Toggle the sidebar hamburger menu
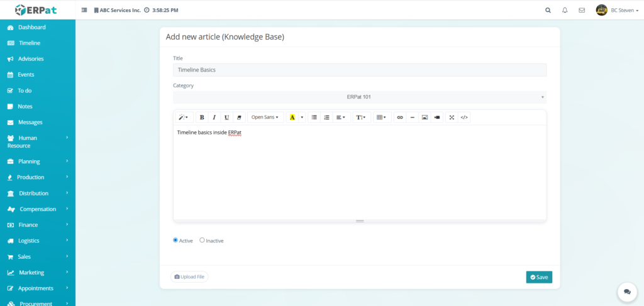644x306 pixels. (84, 10)
